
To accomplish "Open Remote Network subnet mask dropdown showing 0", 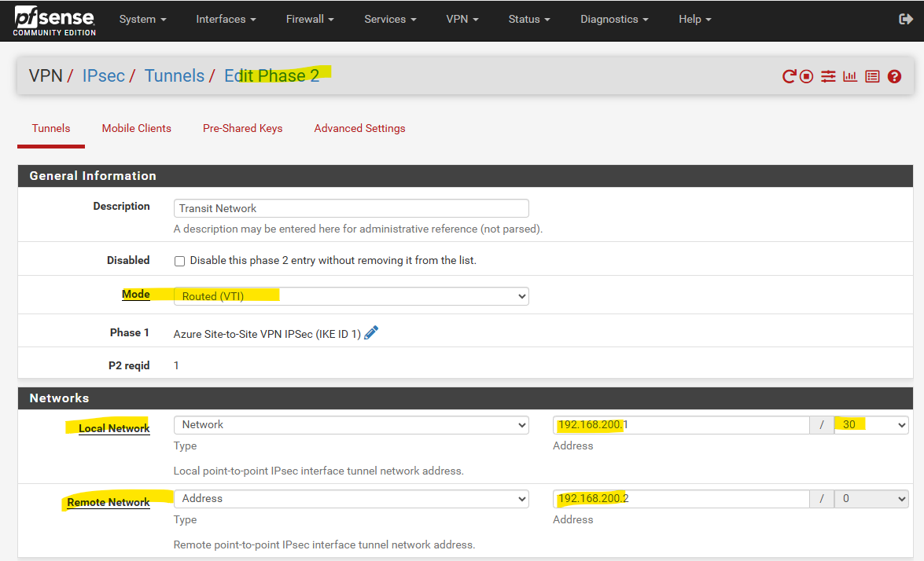I will pyautogui.click(x=871, y=499).
